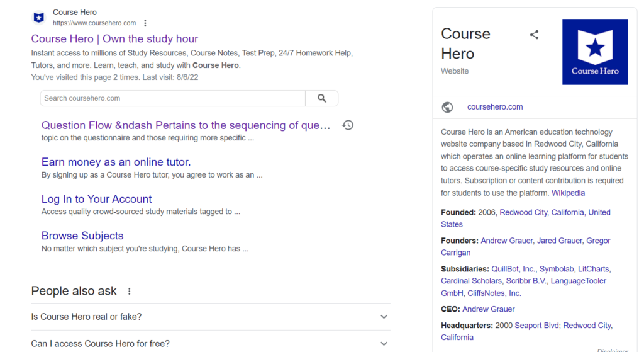644x352 pixels.
Task: Expand 'Can I access Course Hero for free?'
Action: 211,343
